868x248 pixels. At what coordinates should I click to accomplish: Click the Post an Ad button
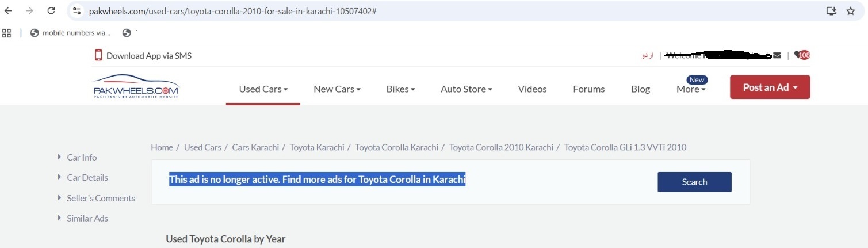[770, 87]
